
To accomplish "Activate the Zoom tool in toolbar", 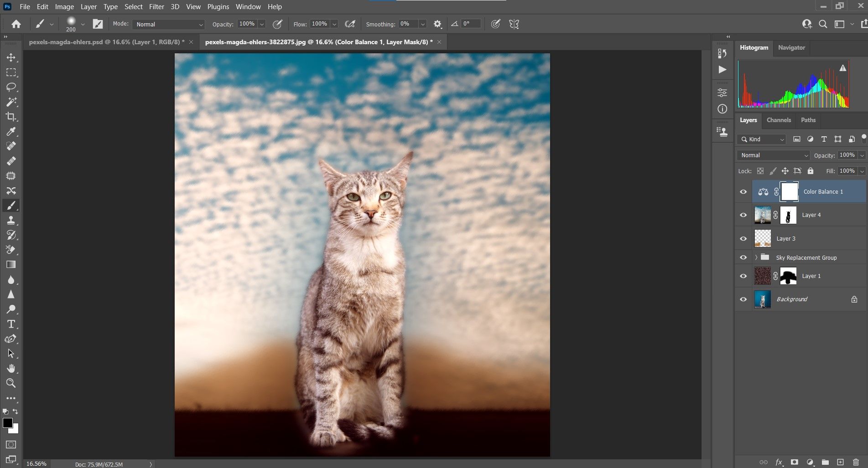I will [x=11, y=383].
